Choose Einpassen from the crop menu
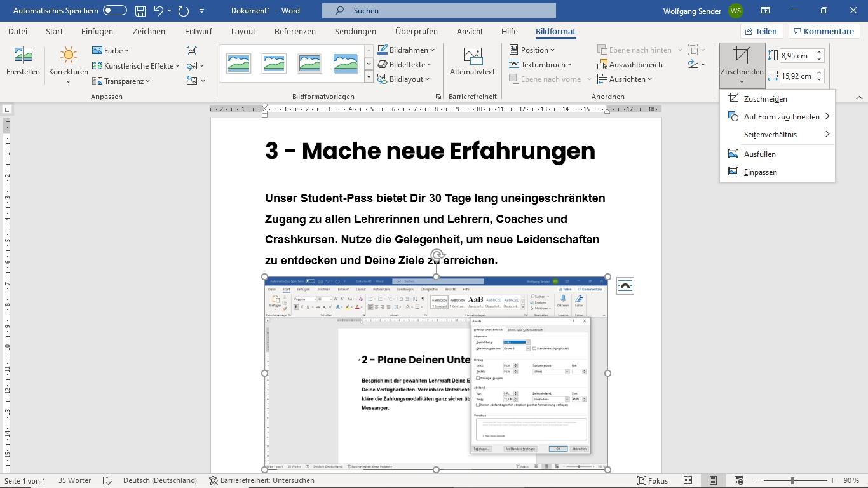 [x=760, y=172]
